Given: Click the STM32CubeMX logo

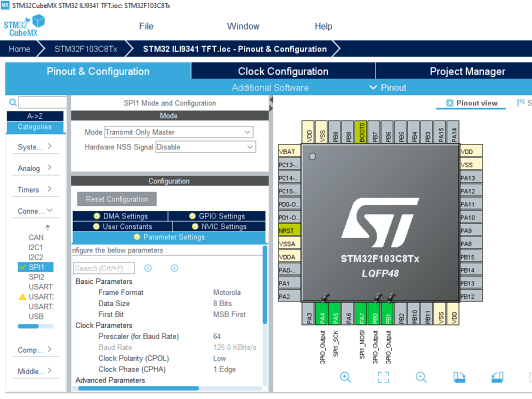Looking at the screenshot, I should (x=23, y=25).
